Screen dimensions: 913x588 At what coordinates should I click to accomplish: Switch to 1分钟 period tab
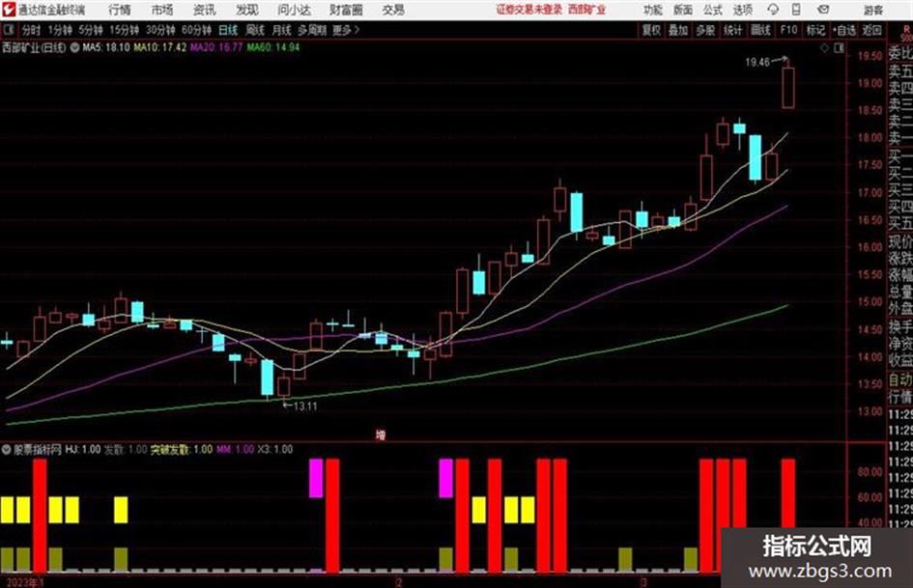pyautogui.click(x=59, y=30)
